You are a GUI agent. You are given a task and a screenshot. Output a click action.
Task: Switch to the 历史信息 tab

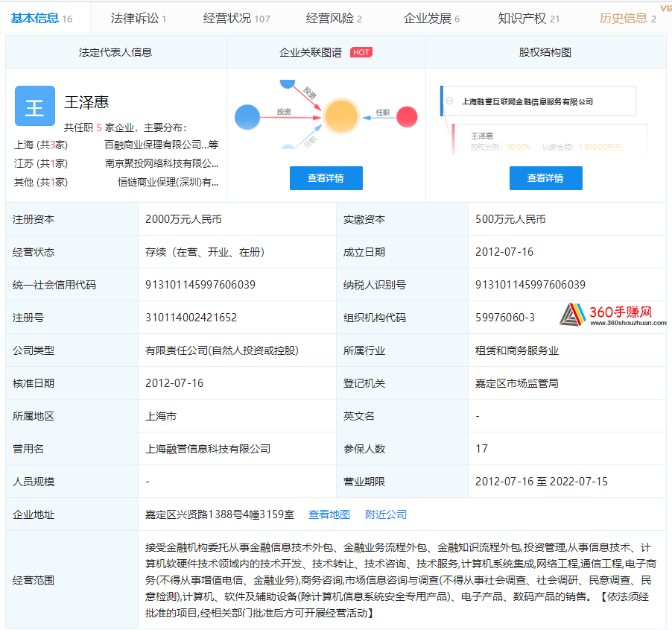tap(627, 19)
